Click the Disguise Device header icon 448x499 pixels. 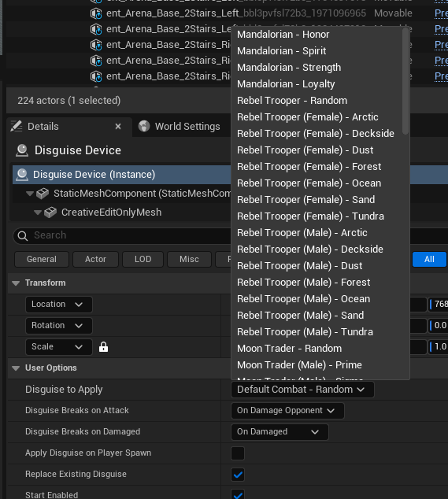pyautogui.click(x=22, y=150)
